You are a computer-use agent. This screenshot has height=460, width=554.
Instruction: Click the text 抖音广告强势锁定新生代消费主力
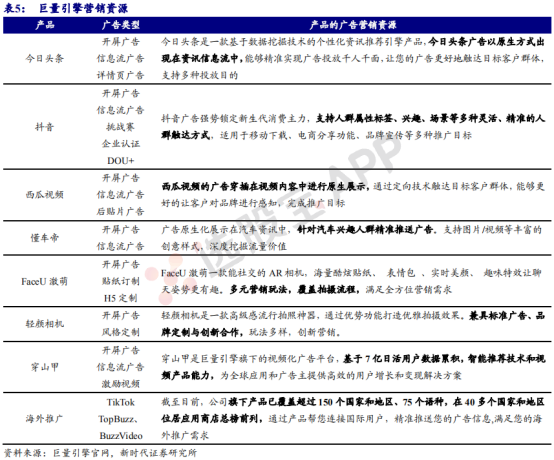tap(234, 118)
